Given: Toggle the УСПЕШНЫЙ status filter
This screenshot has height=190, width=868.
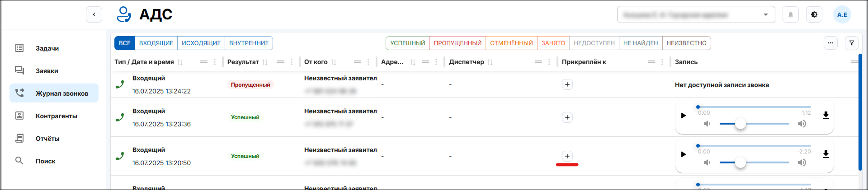Looking at the screenshot, I should point(407,43).
